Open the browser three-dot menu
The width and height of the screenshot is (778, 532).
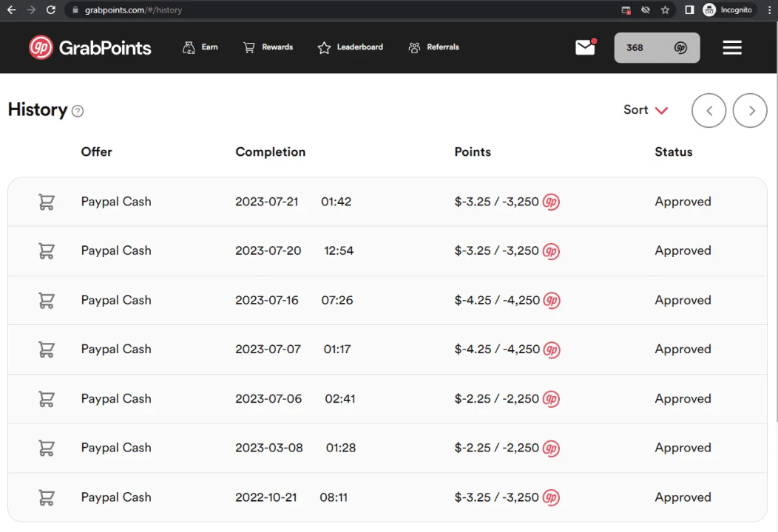769,10
